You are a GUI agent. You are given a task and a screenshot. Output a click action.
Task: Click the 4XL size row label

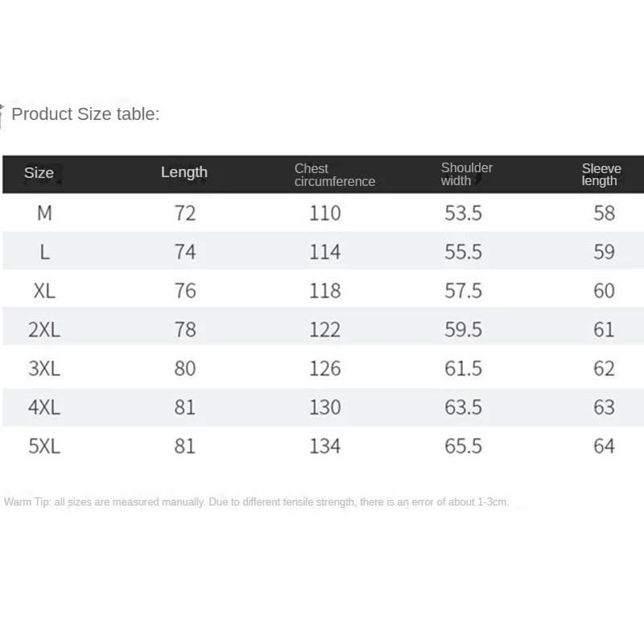click(44, 407)
